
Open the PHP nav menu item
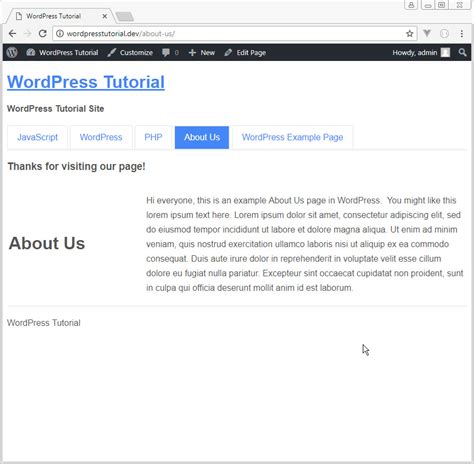[153, 137]
